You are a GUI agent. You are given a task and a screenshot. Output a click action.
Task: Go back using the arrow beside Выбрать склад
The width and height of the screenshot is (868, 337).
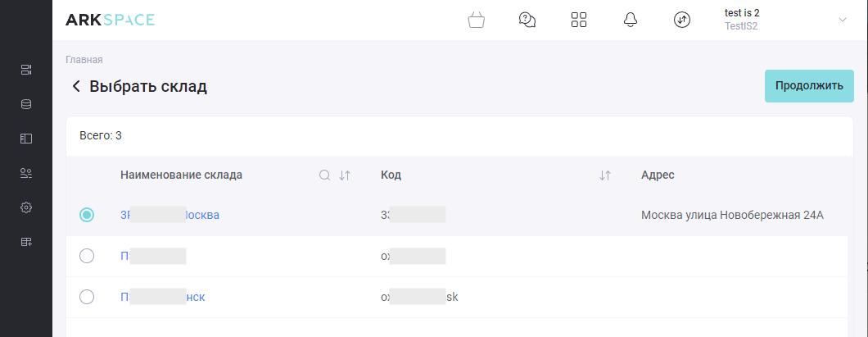tap(76, 86)
